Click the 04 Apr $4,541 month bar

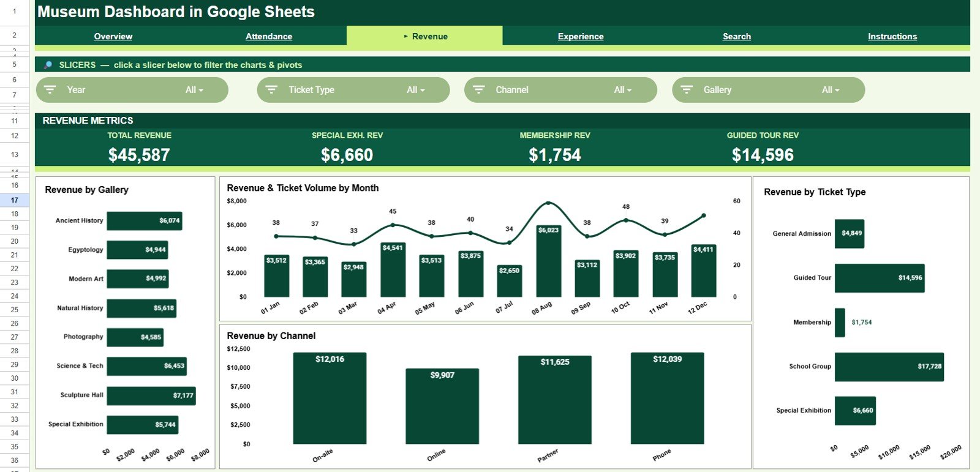click(393, 270)
